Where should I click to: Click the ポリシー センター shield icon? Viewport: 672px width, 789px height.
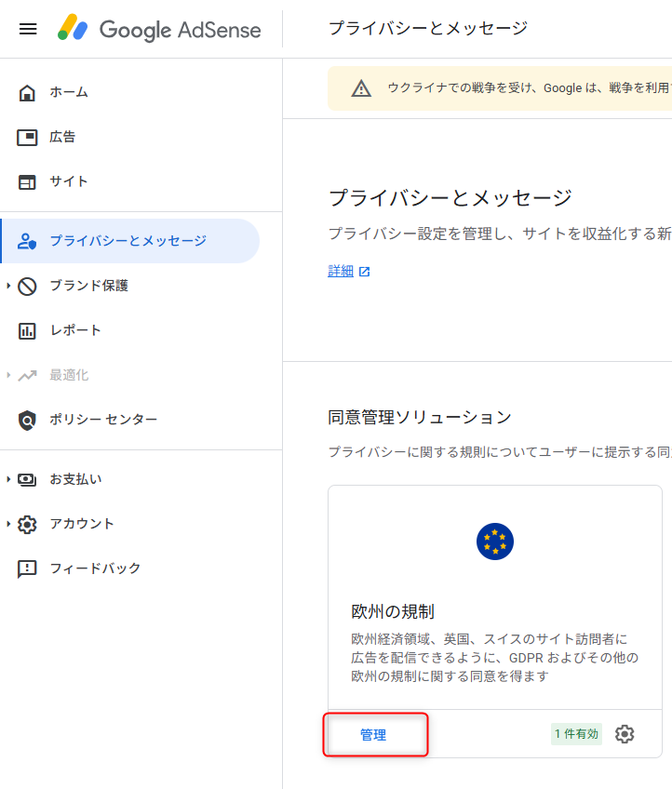point(27,421)
